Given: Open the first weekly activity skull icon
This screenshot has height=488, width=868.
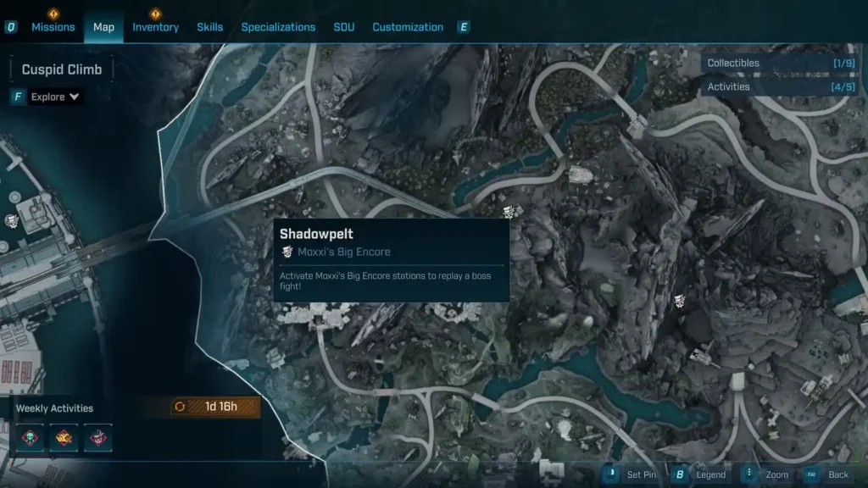Looking at the screenshot, I should point(30,438).
